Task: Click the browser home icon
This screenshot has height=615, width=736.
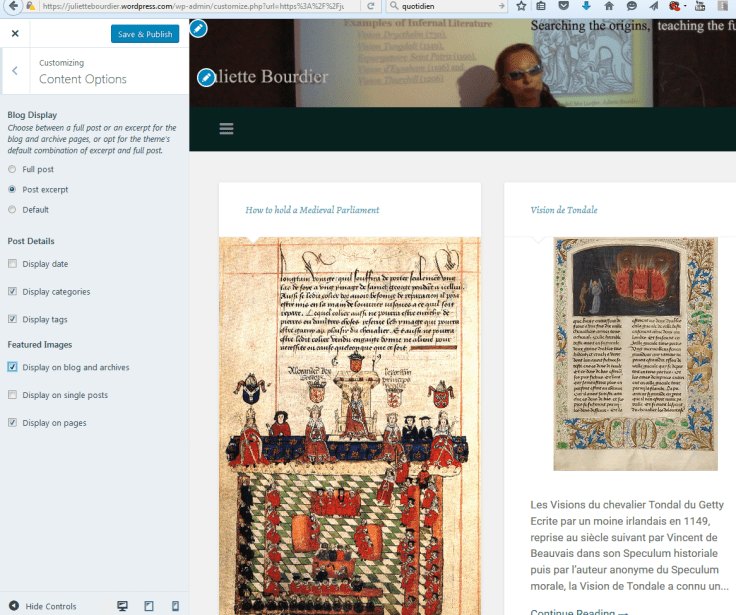Action: click(611, 6)
